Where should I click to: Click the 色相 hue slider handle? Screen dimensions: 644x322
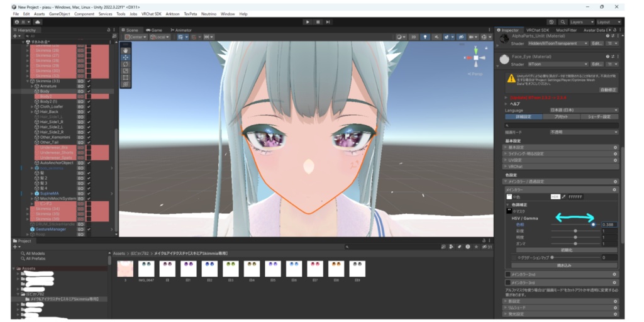coord(593,225)
